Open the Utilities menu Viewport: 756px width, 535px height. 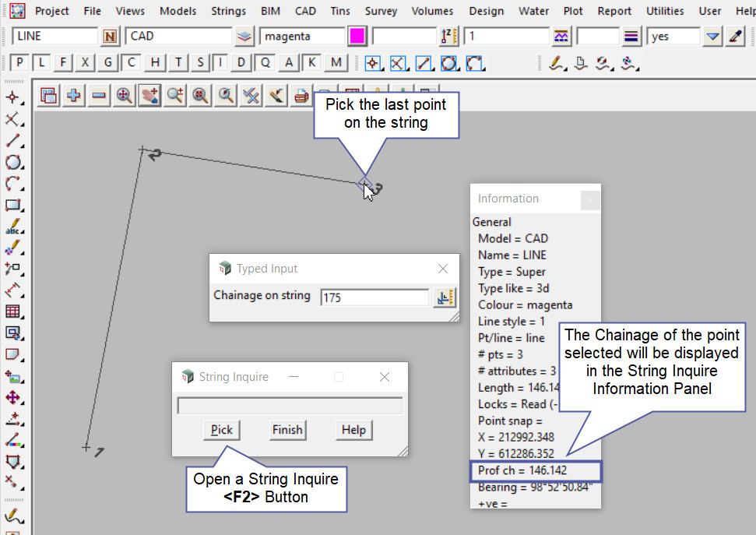pyautogui.click(x=665, y=11)
